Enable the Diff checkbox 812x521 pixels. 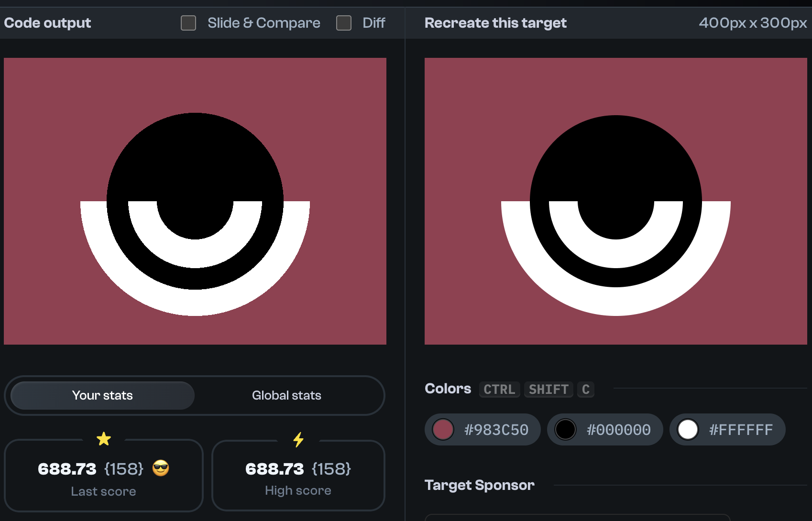(x=344, y=22)
